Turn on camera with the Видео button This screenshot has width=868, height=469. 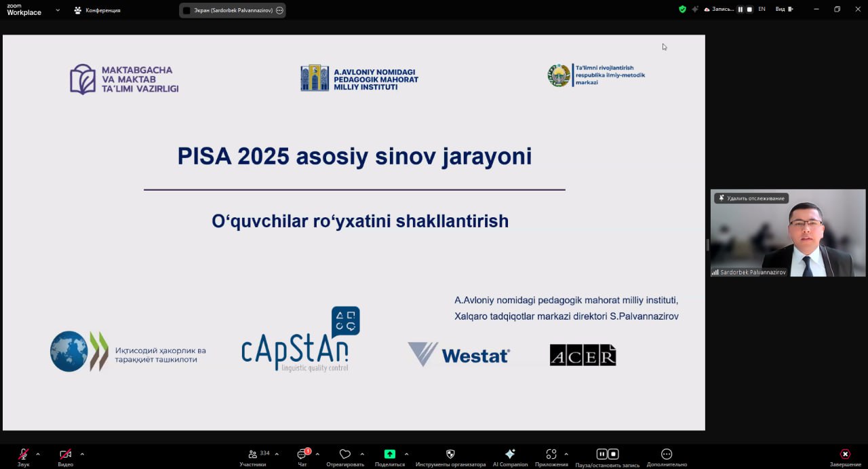click(65, 457)
